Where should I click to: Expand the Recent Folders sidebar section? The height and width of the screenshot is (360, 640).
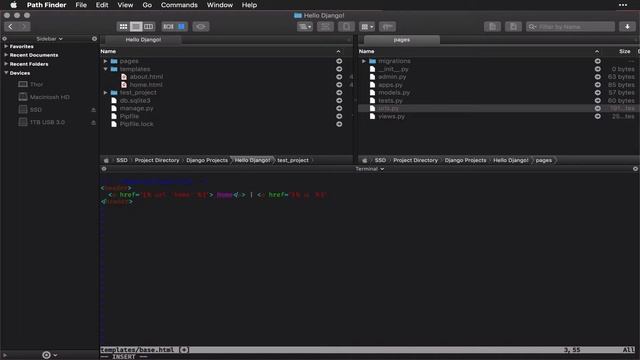(6, 64)
